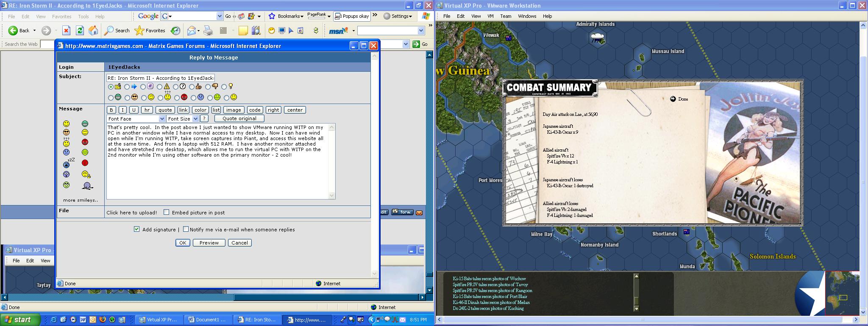Open the IE Tools menu
The width and height of the screenshot is (868, 326).
tap(83, 17)
